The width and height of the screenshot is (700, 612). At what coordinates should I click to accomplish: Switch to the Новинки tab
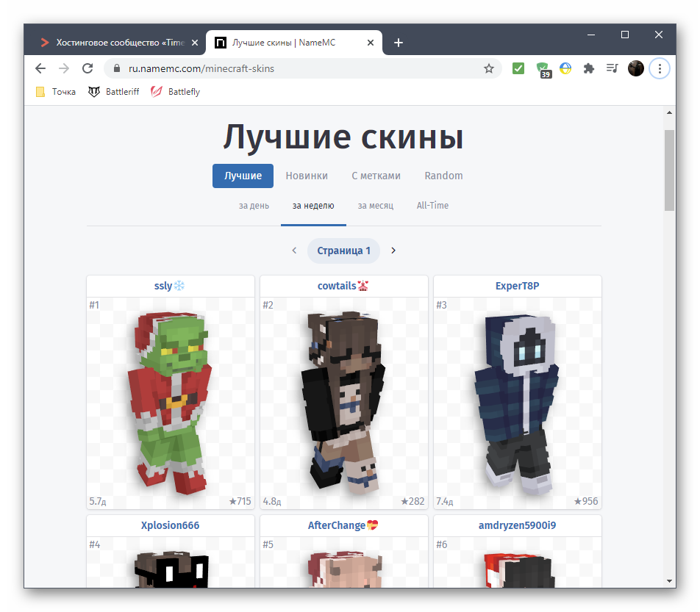pos(307,176)
